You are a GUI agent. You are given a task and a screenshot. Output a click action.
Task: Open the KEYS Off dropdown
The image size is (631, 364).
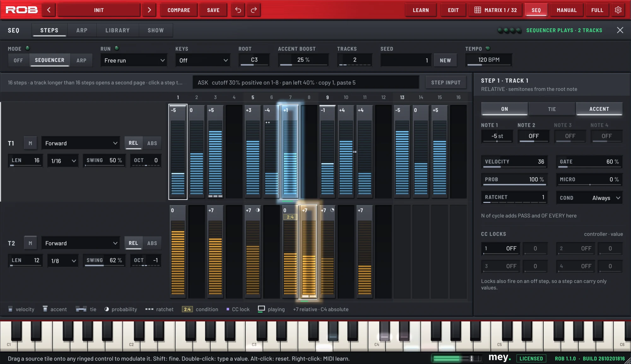203,60
